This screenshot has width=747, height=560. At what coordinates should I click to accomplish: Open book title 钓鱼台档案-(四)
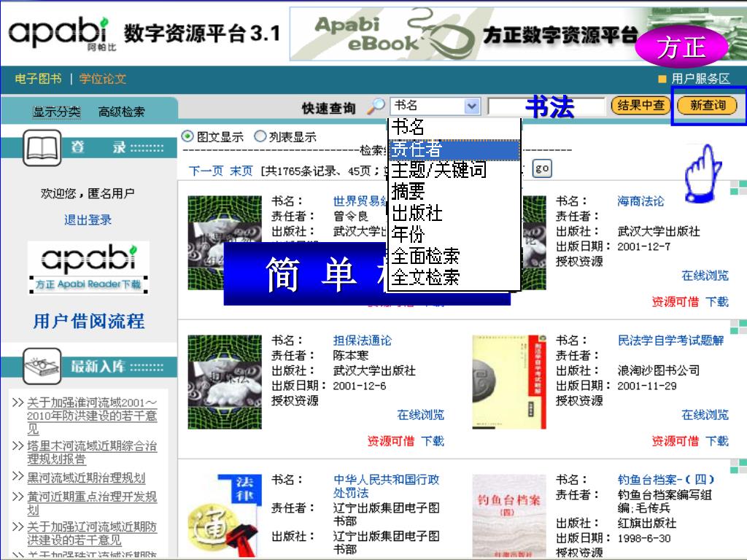tap(665, 480)
